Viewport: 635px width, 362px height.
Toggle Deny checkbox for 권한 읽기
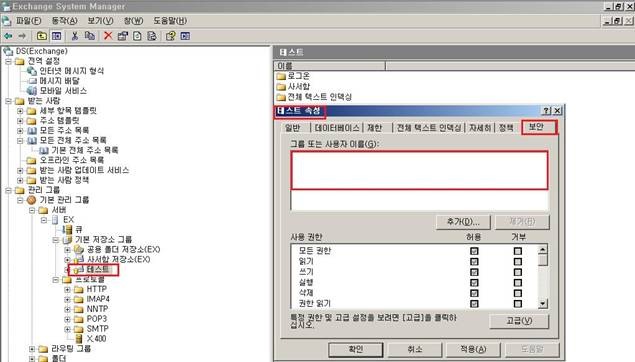[518, 304]
